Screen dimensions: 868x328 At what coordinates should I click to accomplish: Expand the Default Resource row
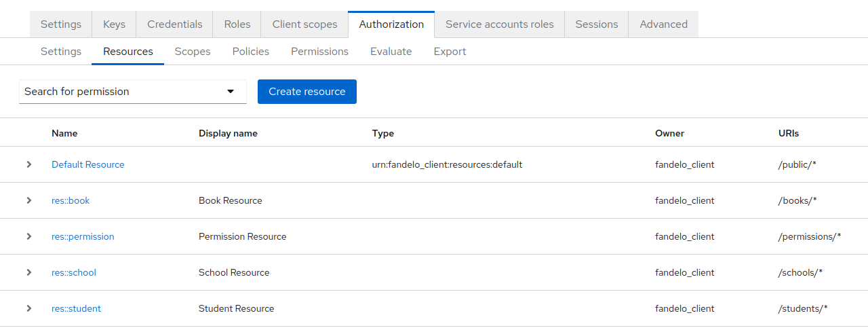point(29,164)
